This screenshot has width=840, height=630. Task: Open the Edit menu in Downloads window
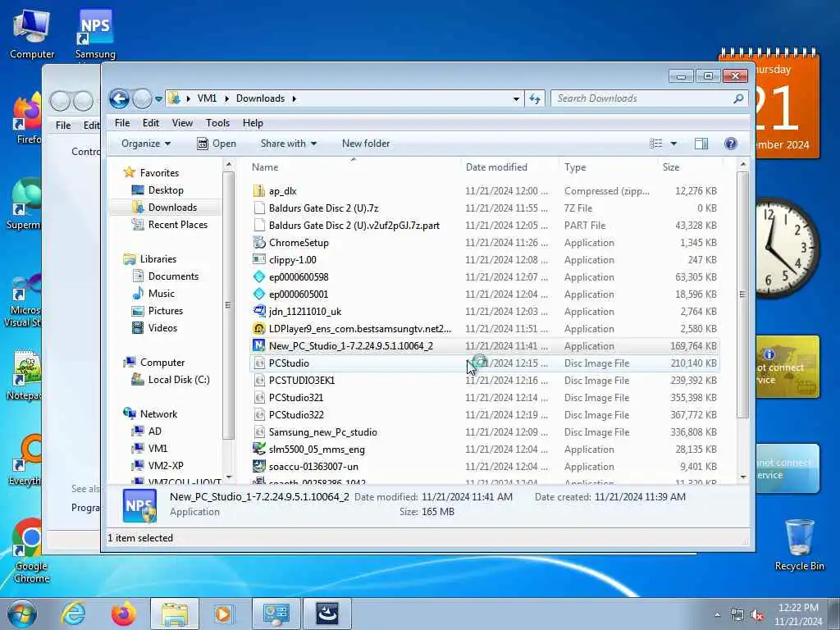point(151,123)
